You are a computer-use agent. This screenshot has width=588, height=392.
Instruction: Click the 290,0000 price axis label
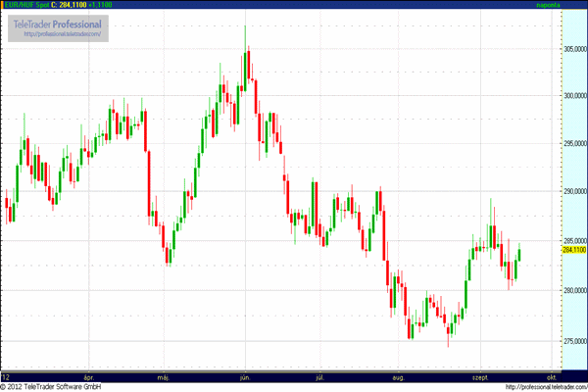(575, 191)
